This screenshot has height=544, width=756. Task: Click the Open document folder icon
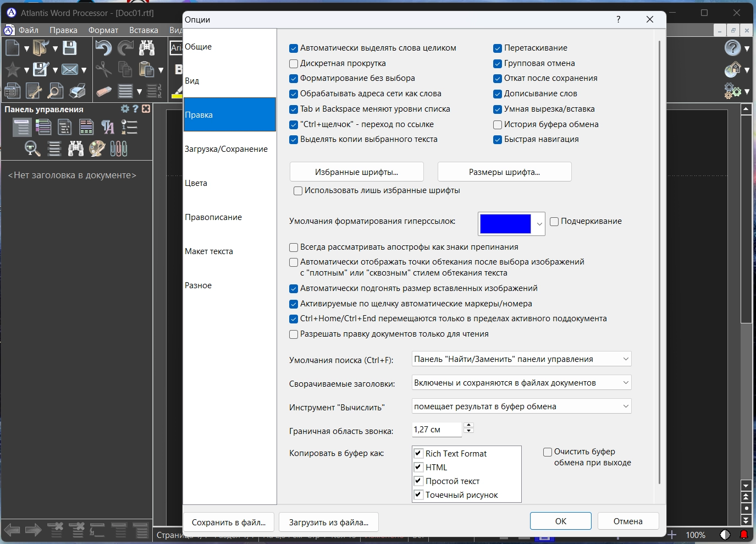tap(41, 48)
